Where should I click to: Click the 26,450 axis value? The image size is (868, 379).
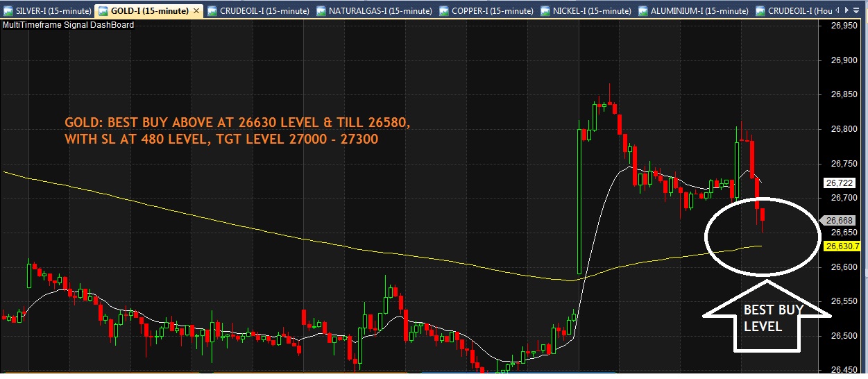845,370
